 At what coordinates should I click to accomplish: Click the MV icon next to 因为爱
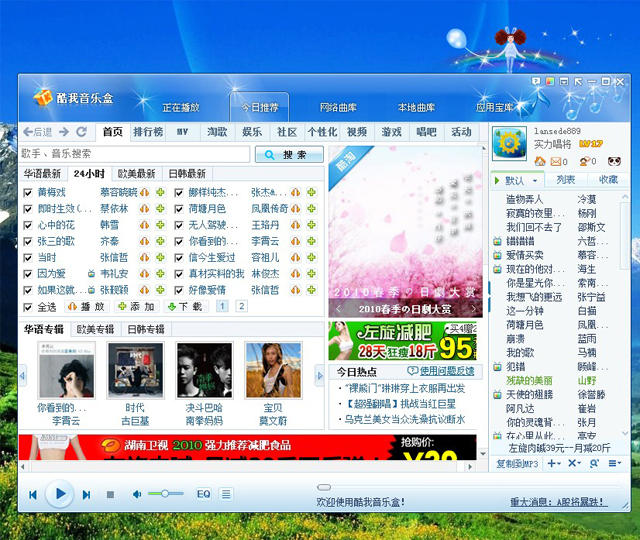click(92, 274)
